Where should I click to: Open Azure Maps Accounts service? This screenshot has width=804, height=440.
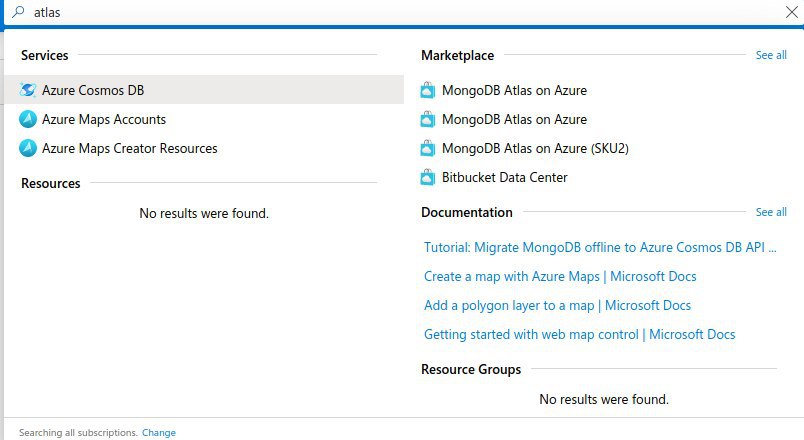(104, 119)
